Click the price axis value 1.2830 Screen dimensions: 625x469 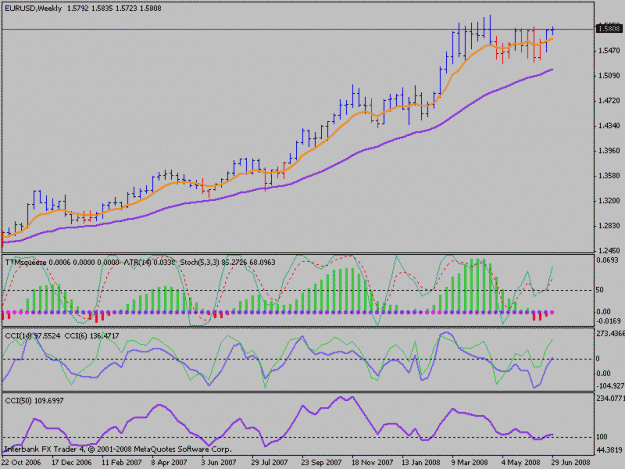click(609, 226)
